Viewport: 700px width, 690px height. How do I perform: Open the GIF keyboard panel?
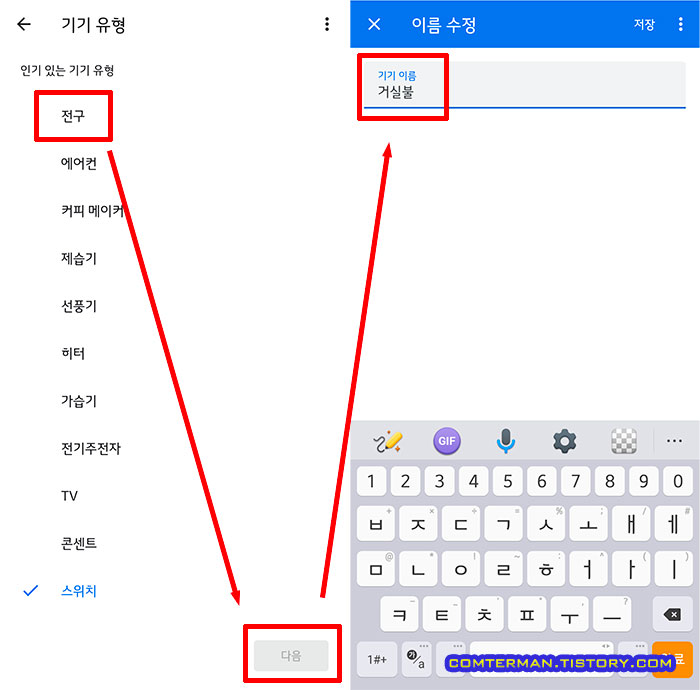[x=447, y=441]
